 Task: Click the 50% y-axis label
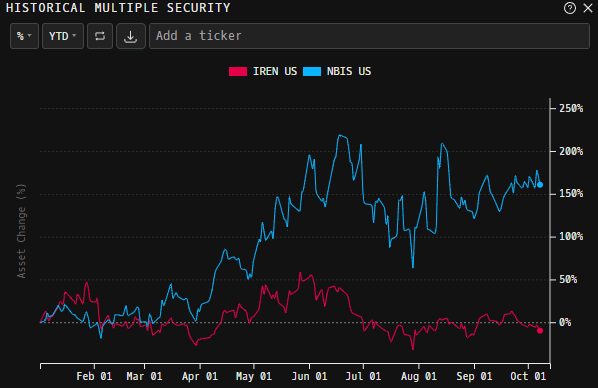click(568, 280)
